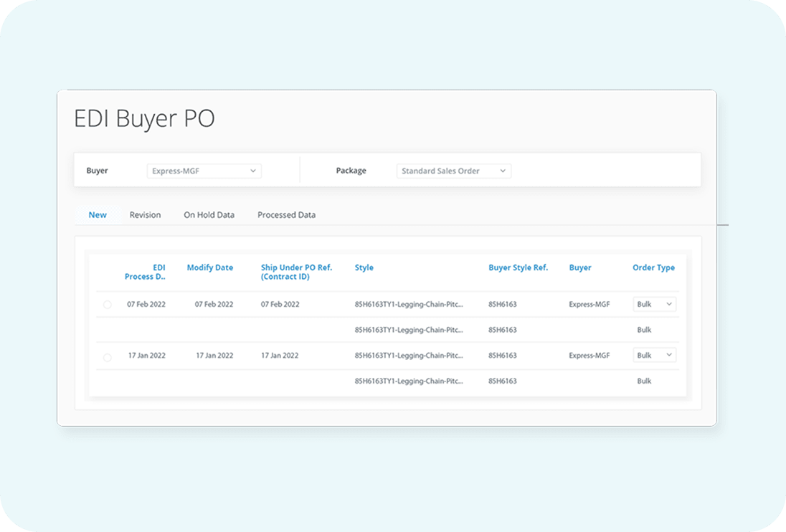Open Order Type dropdown in 07 Feb 2022 row
Viewport: 786px width, 532px height.
(x=654, y=305)
